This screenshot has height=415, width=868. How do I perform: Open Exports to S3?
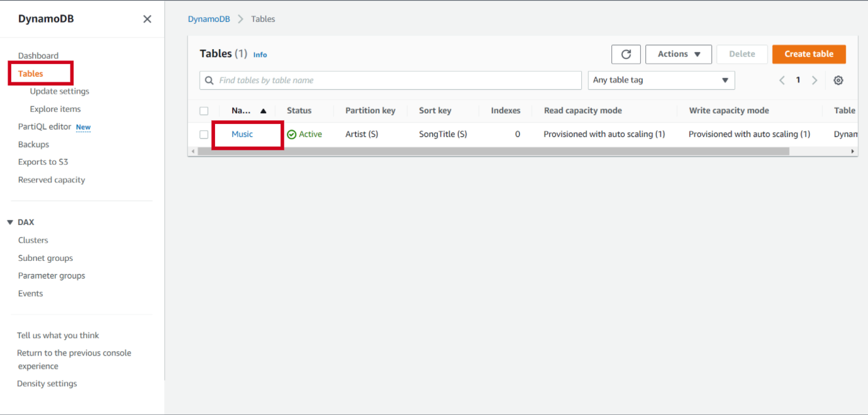tap(43, 162)
